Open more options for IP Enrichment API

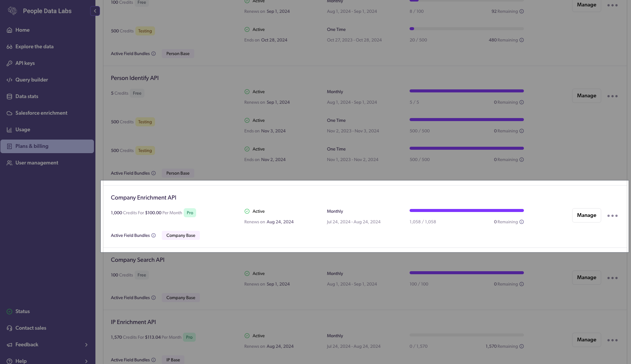coord(613,340)
